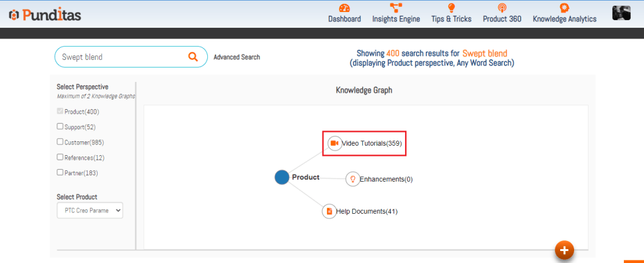This screenshot has height=263, width=644.
Task: Enable the Support(52) perspective checkbox
Action: [60, 127]
